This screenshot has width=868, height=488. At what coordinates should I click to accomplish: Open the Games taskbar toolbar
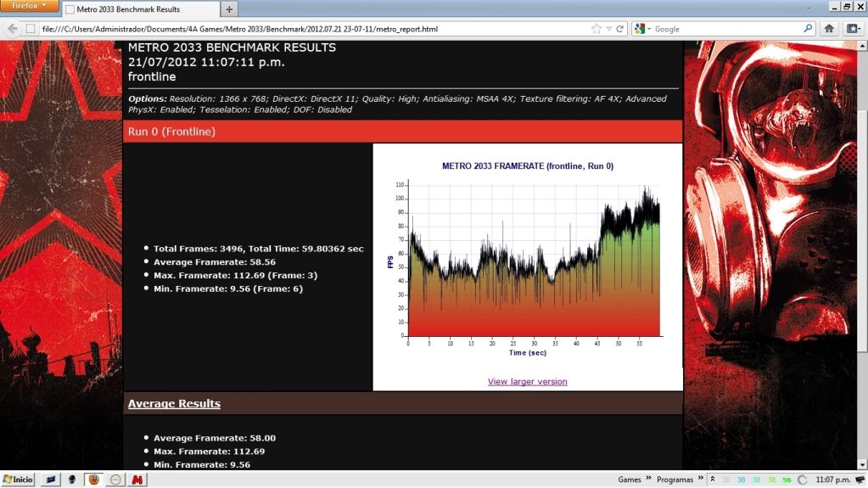630,480
